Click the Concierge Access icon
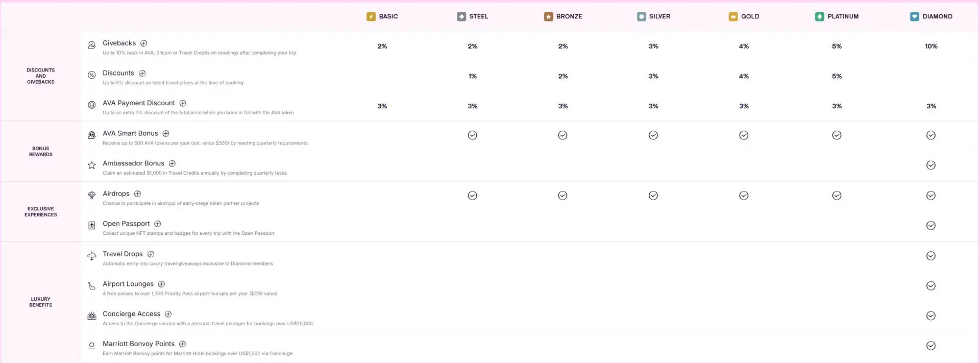The height and width of the screenshot is (363, 980). pos(92,316)
